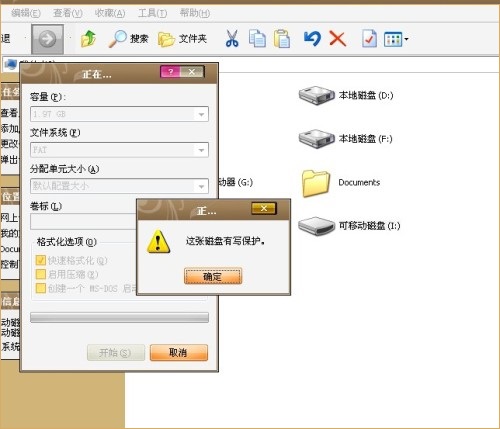Open Search with the magnifier icon
This screenshot has height=429, width=500.
(118, 39)
